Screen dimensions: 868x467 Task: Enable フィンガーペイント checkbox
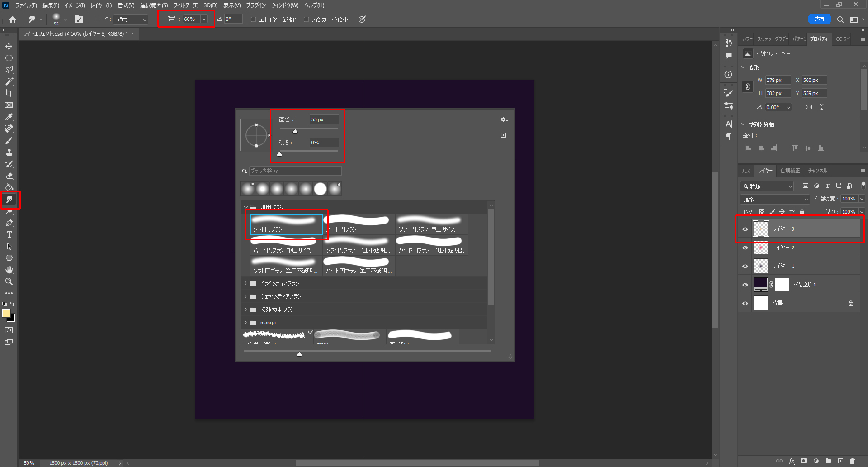pos(307,19)
